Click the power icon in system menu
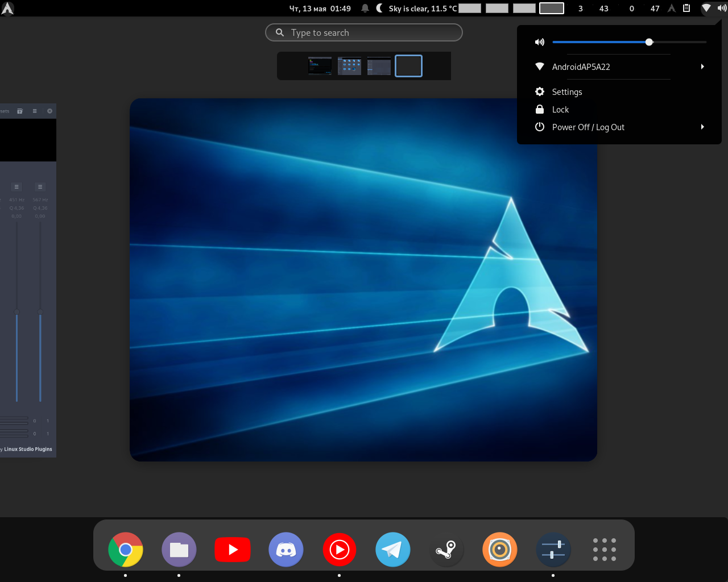 tap(540, 127)
